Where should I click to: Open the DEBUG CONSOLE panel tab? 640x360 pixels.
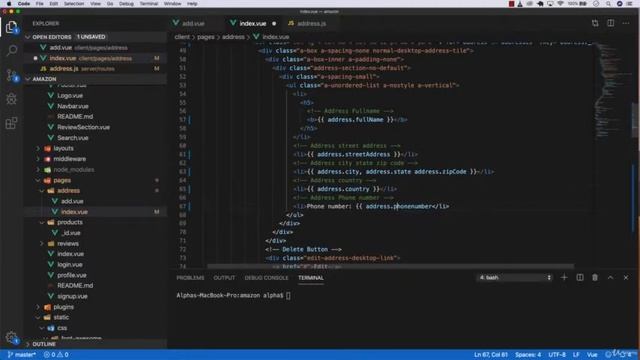click(x=266, y=278)
